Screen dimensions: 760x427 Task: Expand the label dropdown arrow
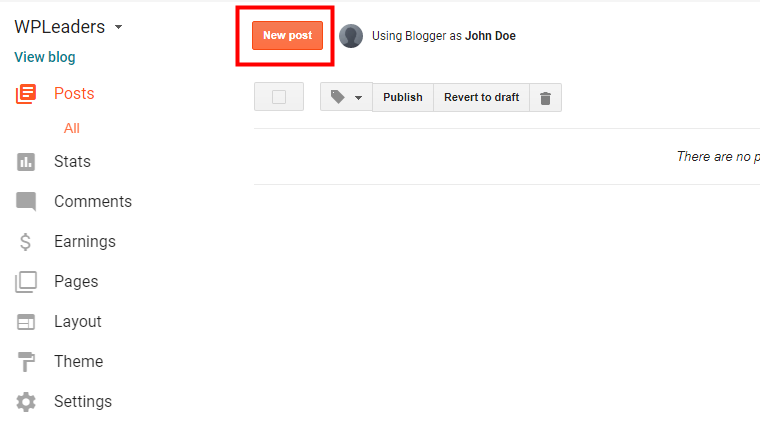tap(358, 98)
